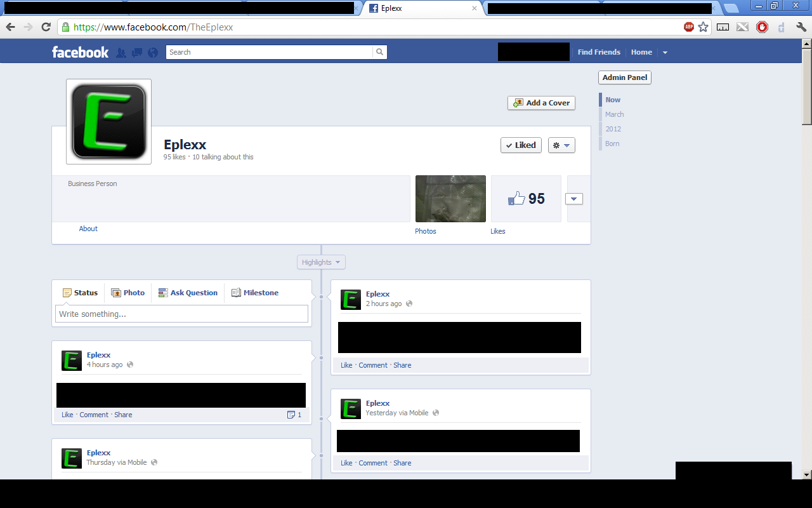Click the friend requests icon in header
Image resolution: width=812 pixels, height=508 pixels.
(x=121, y=53)
